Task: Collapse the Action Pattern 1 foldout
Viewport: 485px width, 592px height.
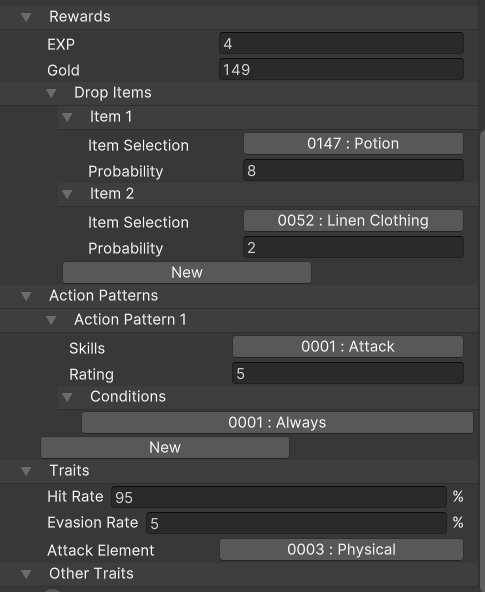Action: click(x=51, y=320)
